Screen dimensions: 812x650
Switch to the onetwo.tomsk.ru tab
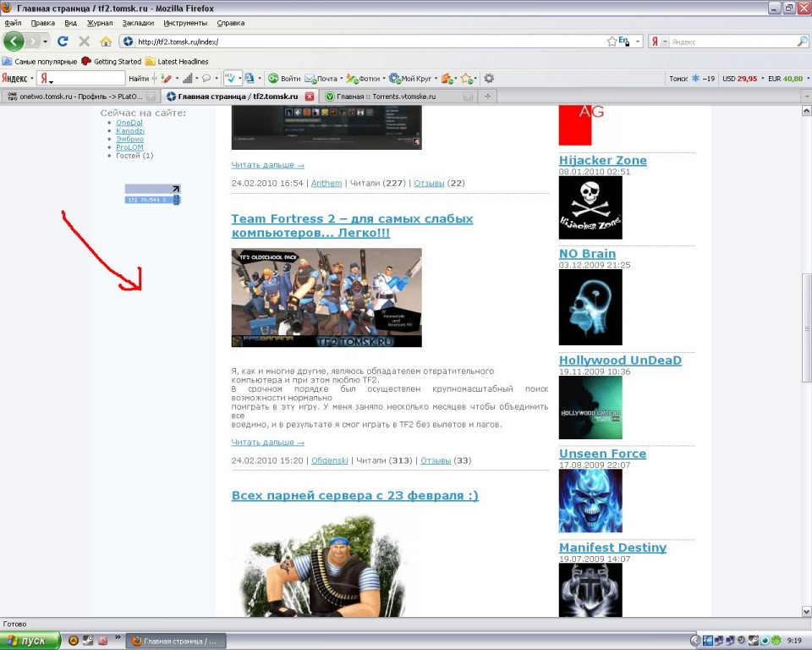tap(80, 96)
